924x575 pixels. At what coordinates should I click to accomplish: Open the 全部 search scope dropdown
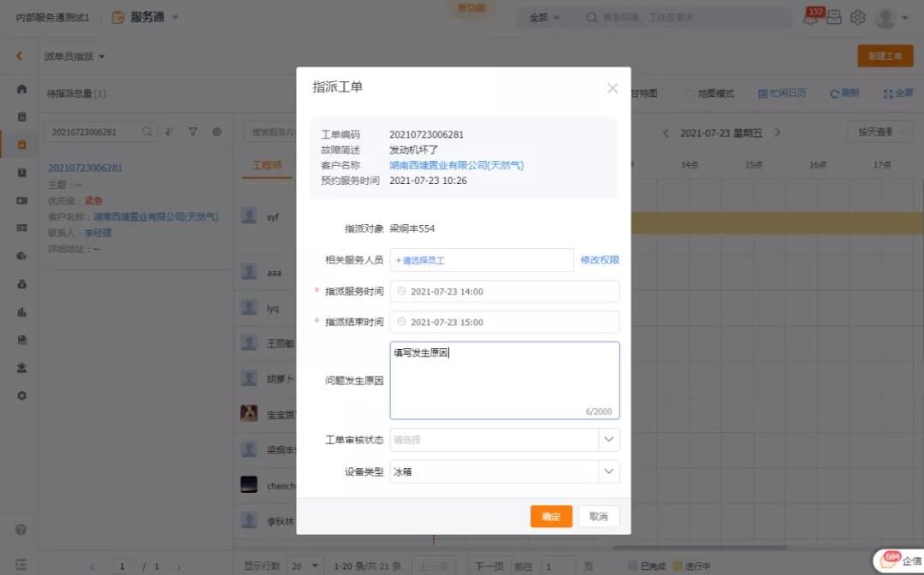tap(544, 18)
